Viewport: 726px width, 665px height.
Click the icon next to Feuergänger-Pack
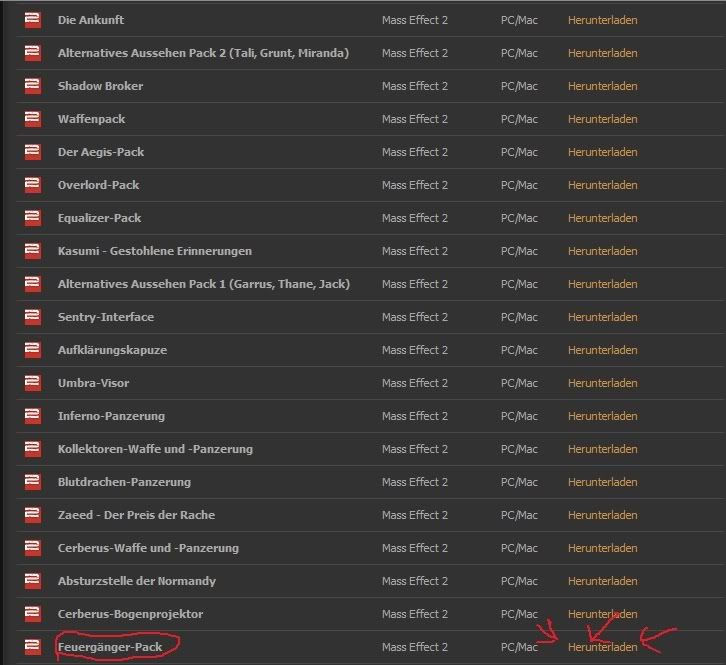(32, 647)
